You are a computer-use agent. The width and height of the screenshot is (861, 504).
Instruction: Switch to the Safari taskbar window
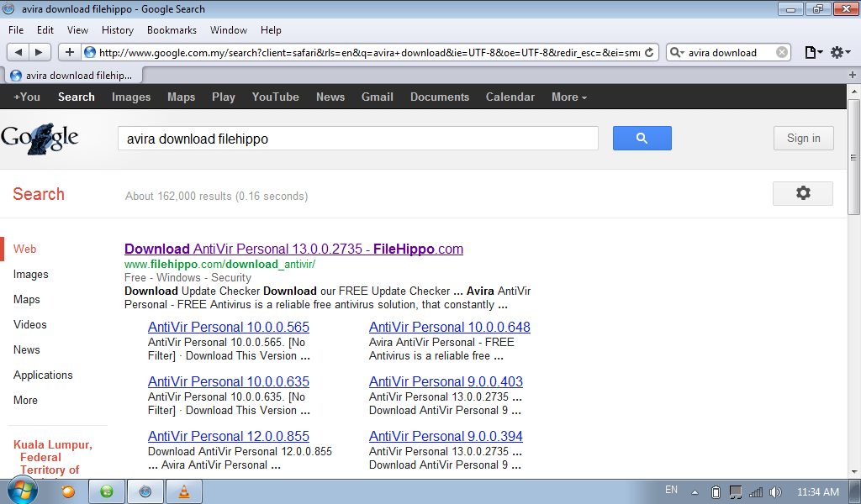(145, 491)
